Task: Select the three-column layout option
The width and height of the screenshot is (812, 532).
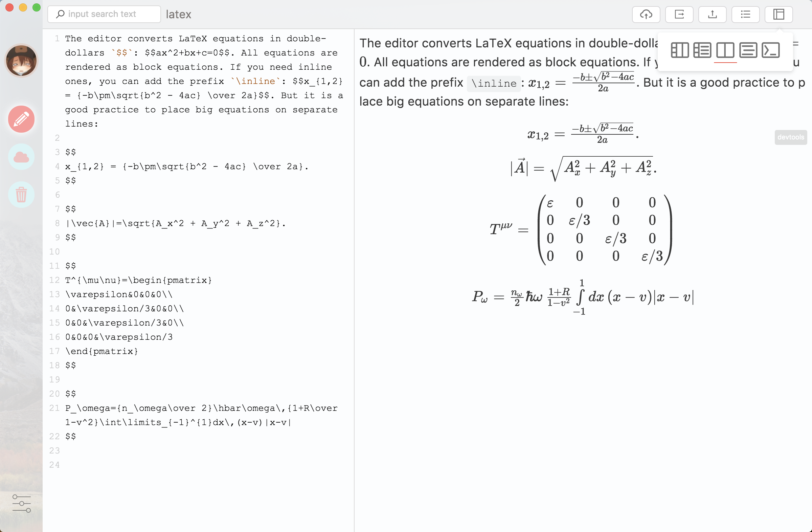Action: pos(680,50)
